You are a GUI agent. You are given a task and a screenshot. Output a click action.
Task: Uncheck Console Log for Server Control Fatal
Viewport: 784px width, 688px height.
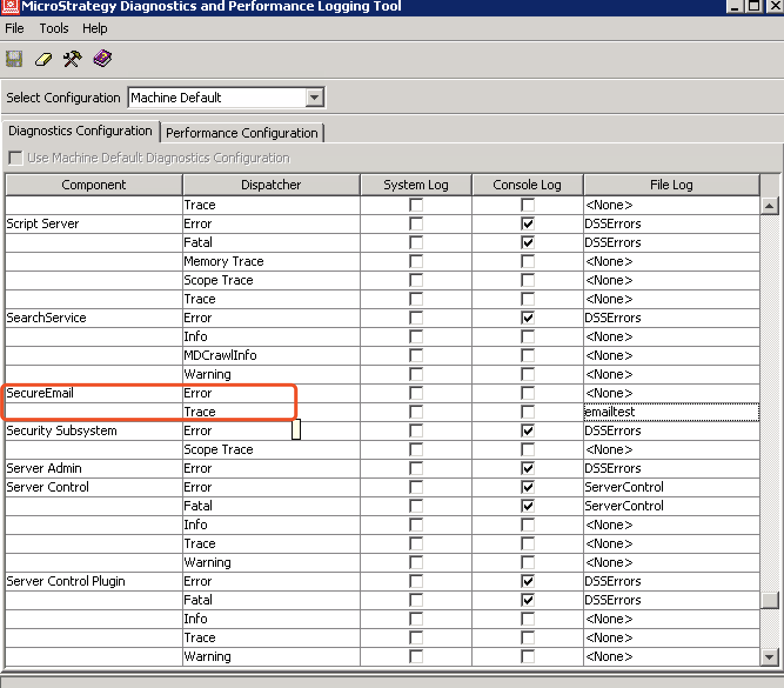(528, 506)
